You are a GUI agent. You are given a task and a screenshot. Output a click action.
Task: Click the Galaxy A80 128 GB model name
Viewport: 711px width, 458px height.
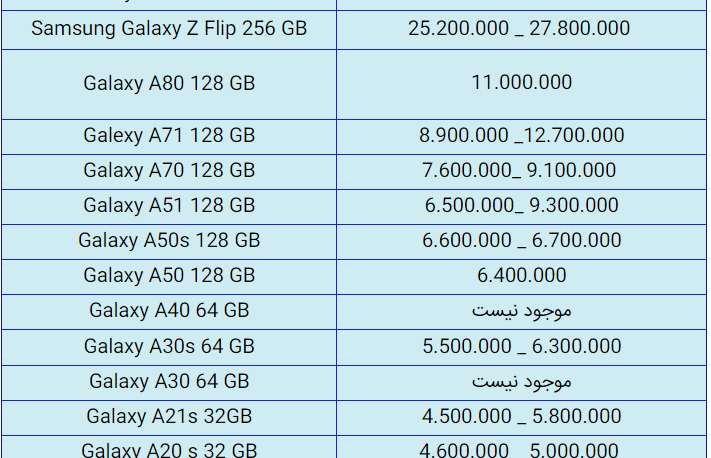tap(169, 83)
